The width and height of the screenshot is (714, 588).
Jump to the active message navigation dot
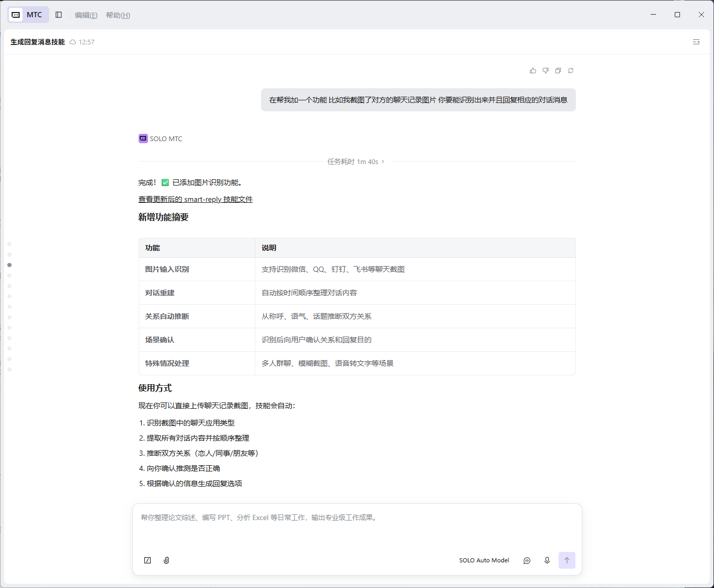(9, 265)
